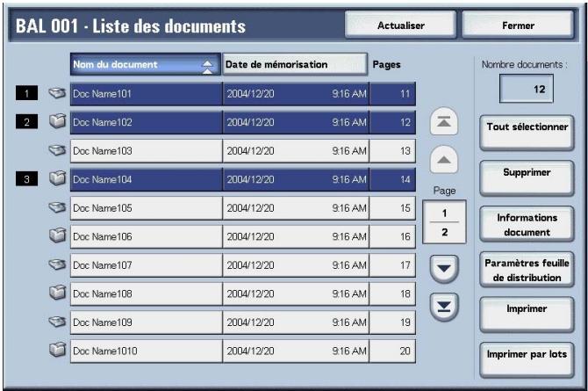
Task: Jump to the last page with the bottom arrow
Action: coord(443,307)
